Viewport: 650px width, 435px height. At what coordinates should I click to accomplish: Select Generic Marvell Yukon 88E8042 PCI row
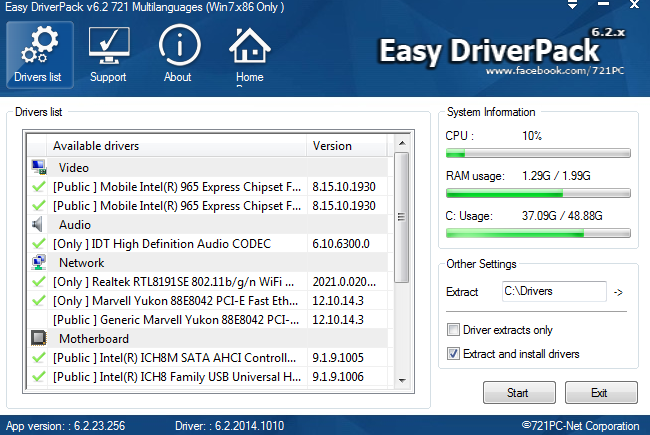pos(209,319)
